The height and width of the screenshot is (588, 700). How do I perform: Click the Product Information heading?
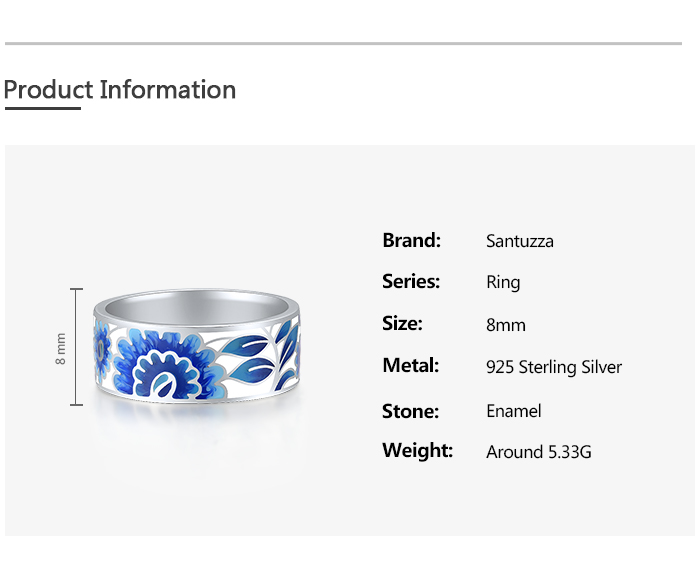(120, 90)
